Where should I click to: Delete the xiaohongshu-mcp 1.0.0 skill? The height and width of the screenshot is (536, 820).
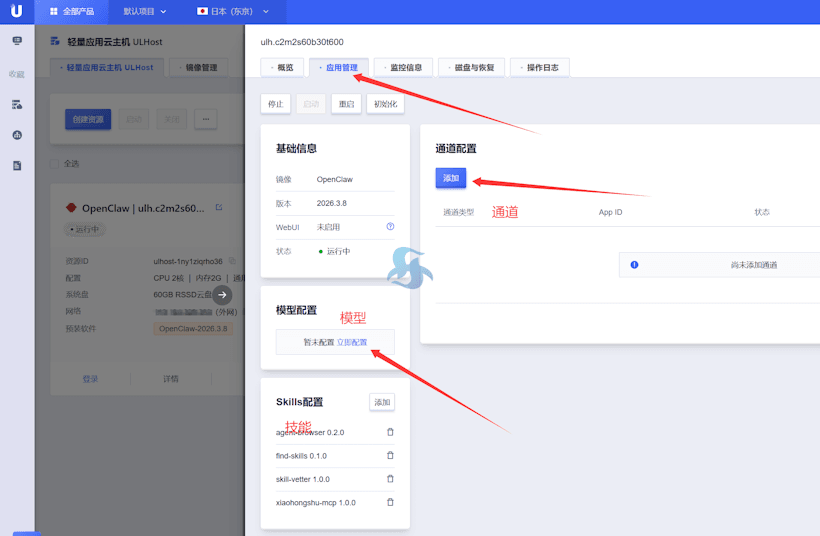point(390,502)
